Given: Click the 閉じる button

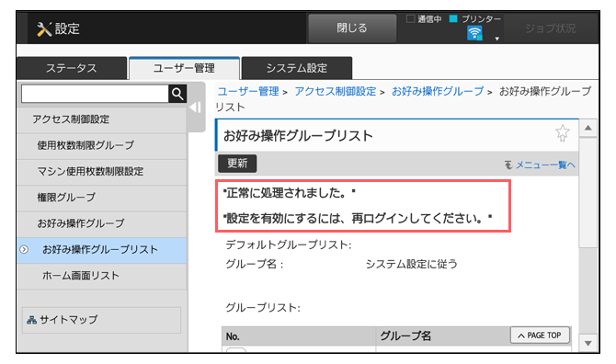Looking at the screenshot, I should 352,28.
